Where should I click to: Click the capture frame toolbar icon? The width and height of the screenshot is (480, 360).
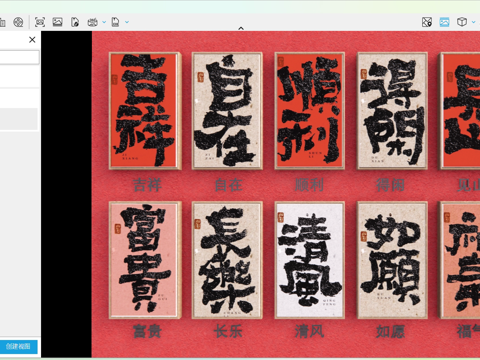pyautogui.click(x=40, y=22)
